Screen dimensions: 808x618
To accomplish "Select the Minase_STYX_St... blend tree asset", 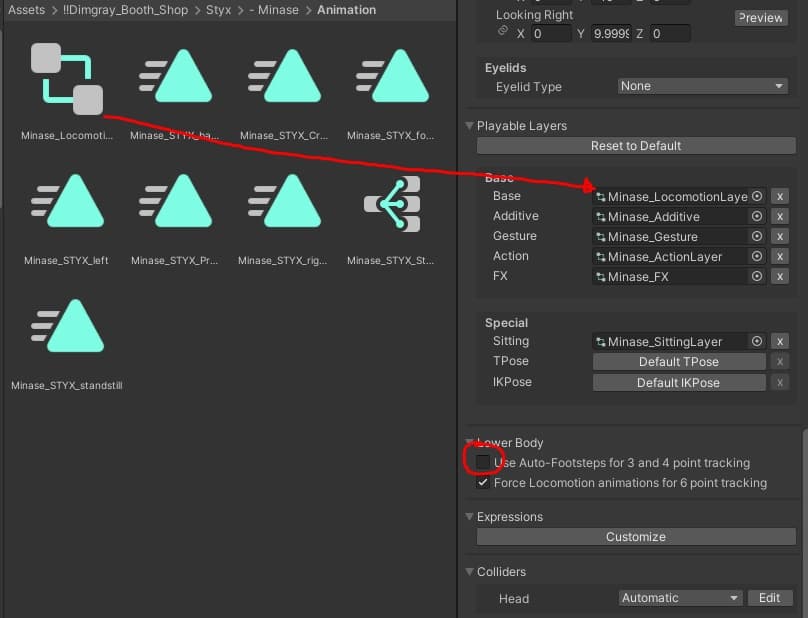I will (392, 204).
